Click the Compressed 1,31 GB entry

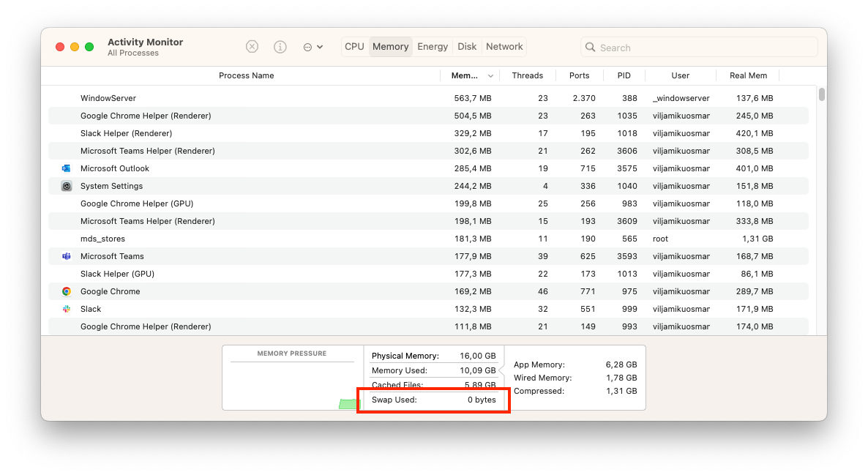click(575, 391)
